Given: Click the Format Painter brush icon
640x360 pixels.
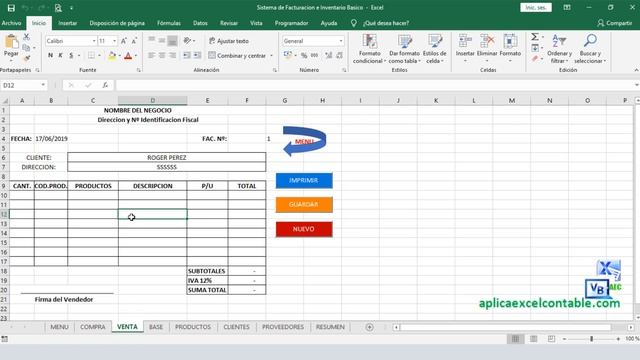Looking at the screenshot, I should [x=27, y=58].
